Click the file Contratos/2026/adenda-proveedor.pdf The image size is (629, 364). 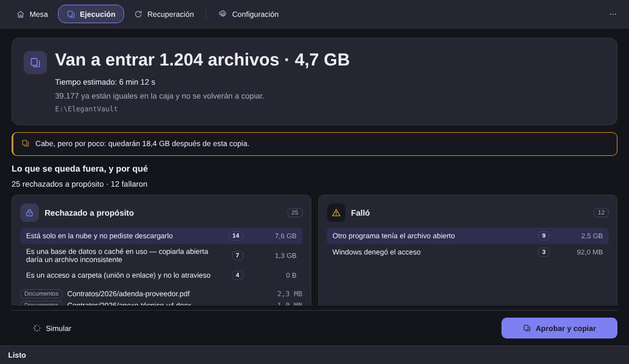pyautogui.click(x=128, y=294)
